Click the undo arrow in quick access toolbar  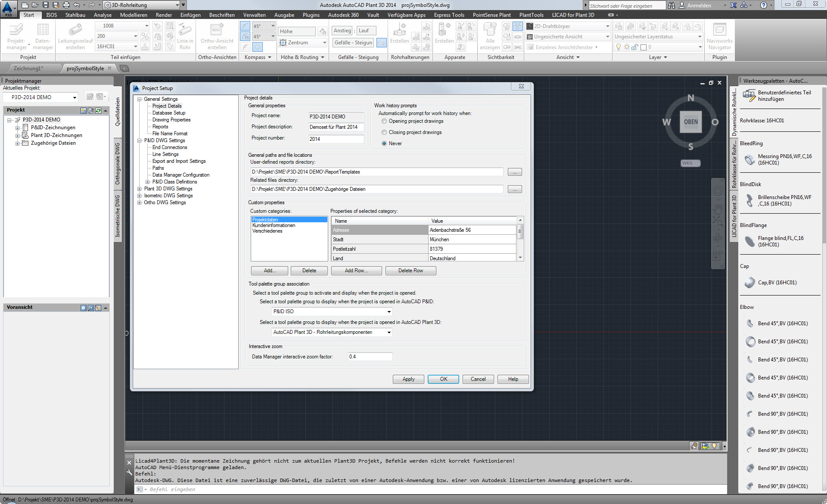[77, 5]
